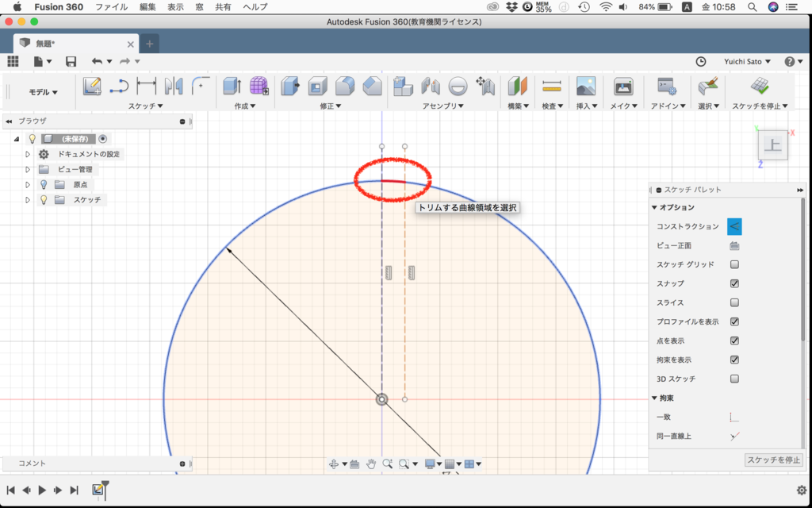Viewport: 812px width, 508px height.
Task: Toggle Sketches folder lightbulb visibility
Action: pyautogui.click(x=44, y=199)
